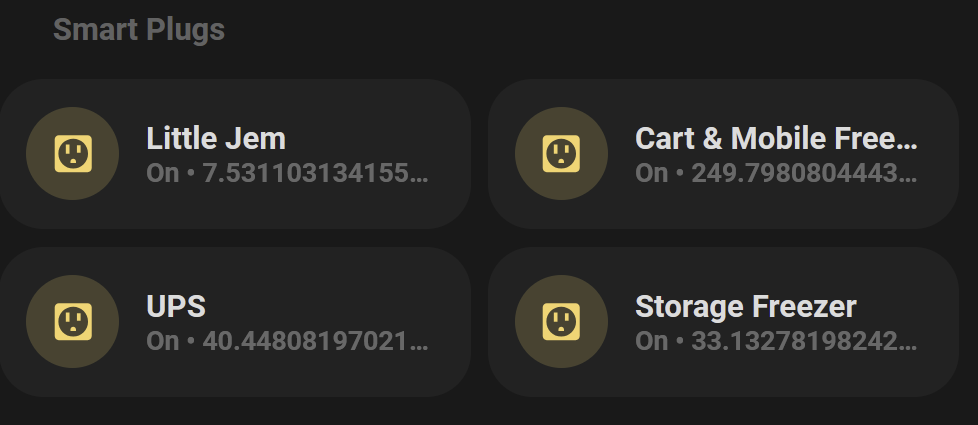
Task: Toggle the Little Jem outlet icon
Action: [72, 154]
